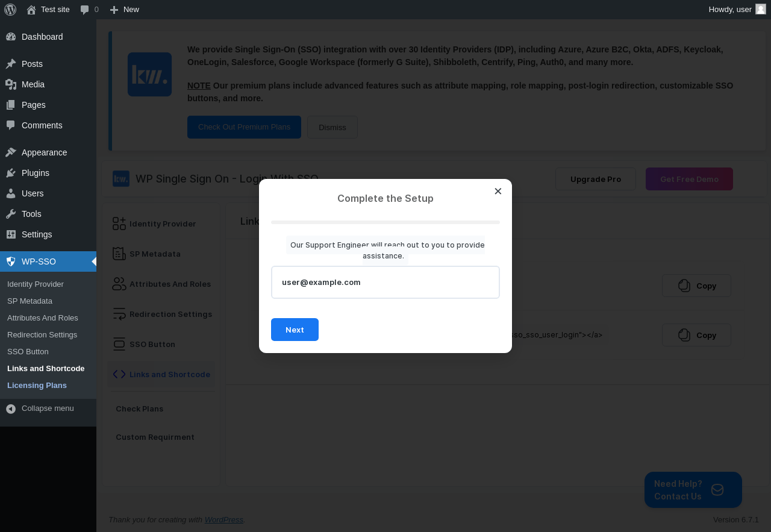Screen dimensions: 771x532
Task: Open the WordPress logo menu
Action: (10, 9)
